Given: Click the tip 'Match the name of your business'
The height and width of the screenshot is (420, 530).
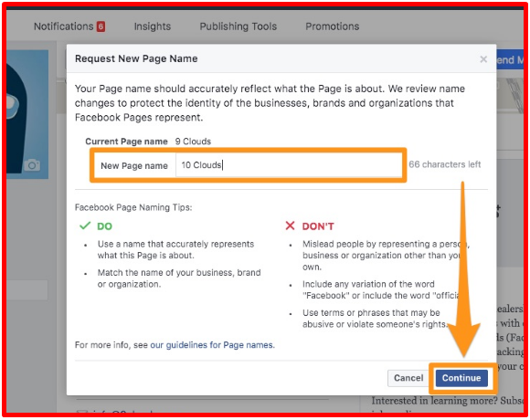Looking at the screenshot, I should [179, 278].
